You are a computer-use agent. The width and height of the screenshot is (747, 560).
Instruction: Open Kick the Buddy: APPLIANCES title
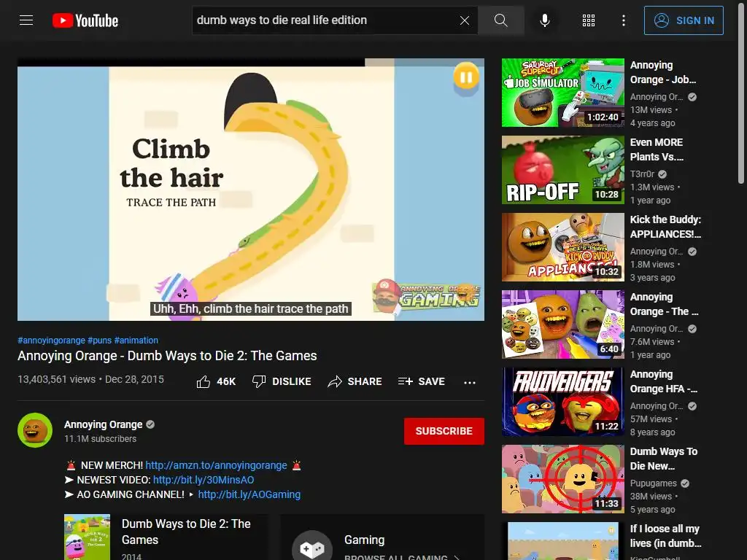point(665,227)
